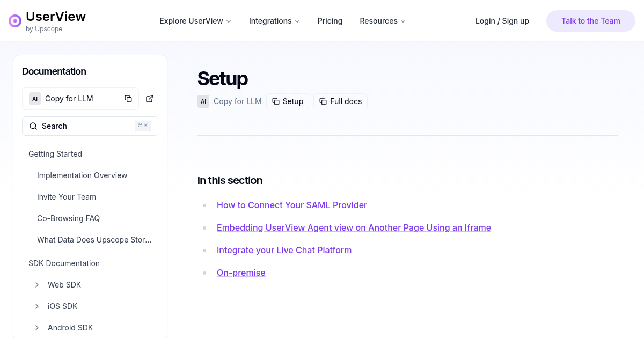Viewport: 644px width, 338px height.
Task: Open What Data Does Upscope Store page
Action: coord(94,240)
